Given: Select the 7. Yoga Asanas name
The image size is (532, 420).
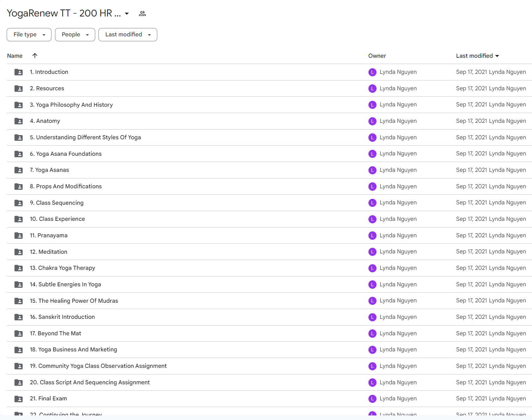Looking at the screenshot, I should click(x=49, y=170).
